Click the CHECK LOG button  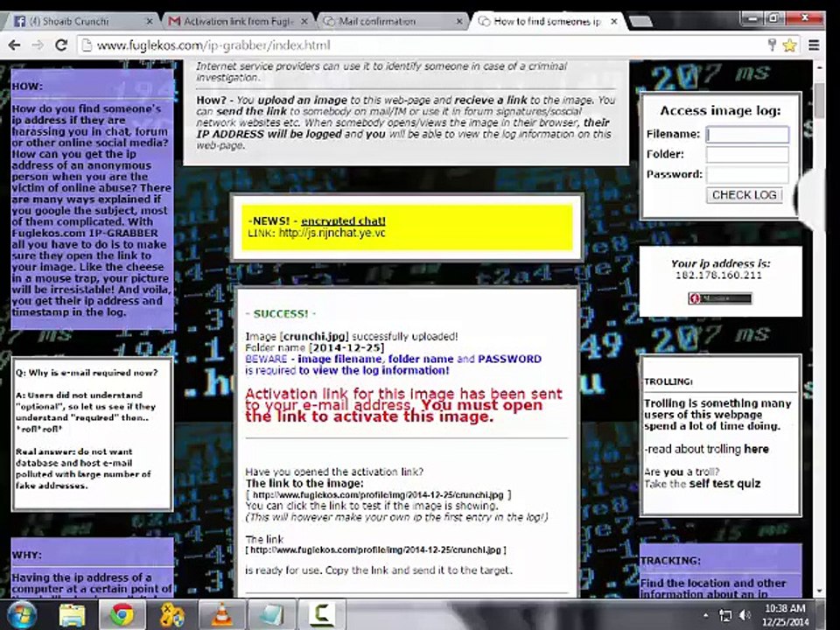pos(744,195)
